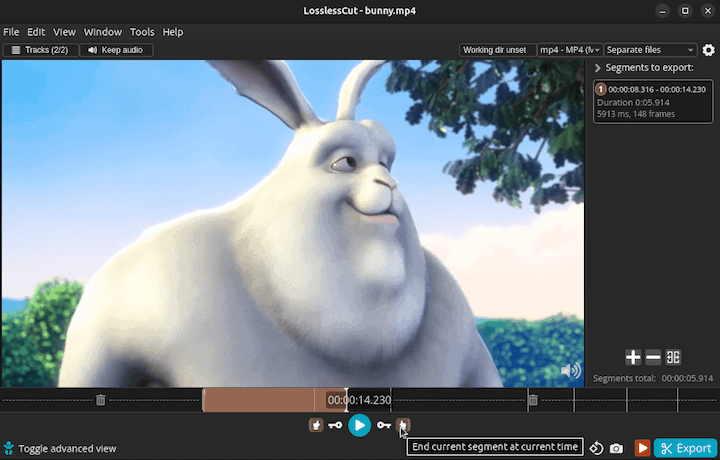Open the File menu
Image resolution: width=720 pixels, height=460 pixels.
click(11, 32)
